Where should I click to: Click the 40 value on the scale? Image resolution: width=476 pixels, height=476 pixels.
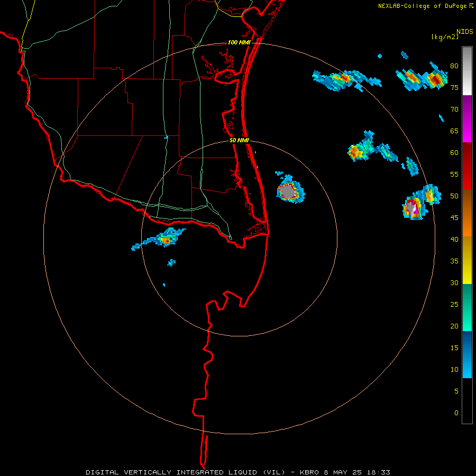[454, 239]
